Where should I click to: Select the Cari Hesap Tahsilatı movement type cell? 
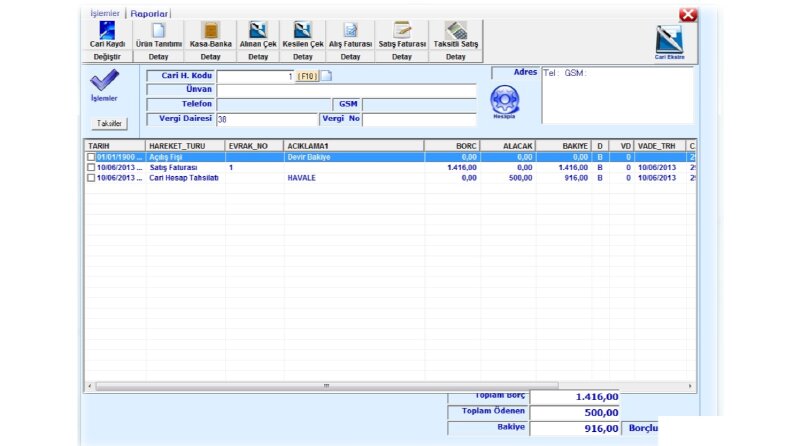click(x=185, y=178)
